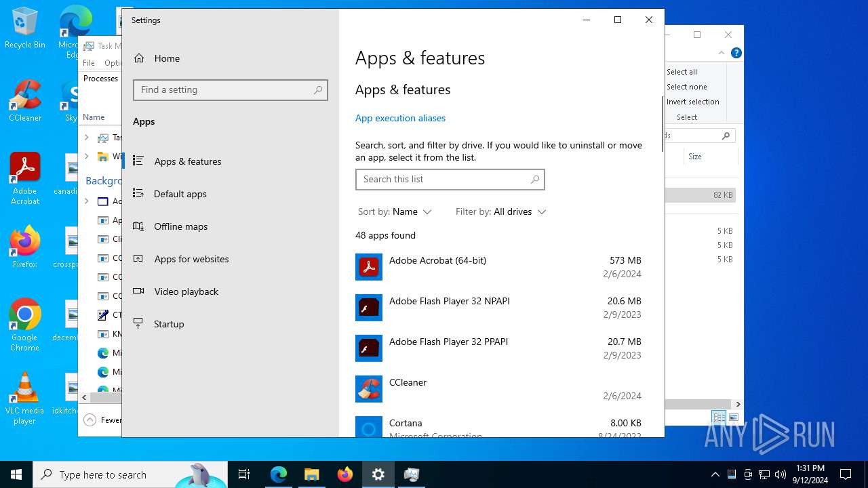Image resolution: width=868 pixels, height=488 pixels.
Task: Show hidden system tray icons
Action: [715, 474]
